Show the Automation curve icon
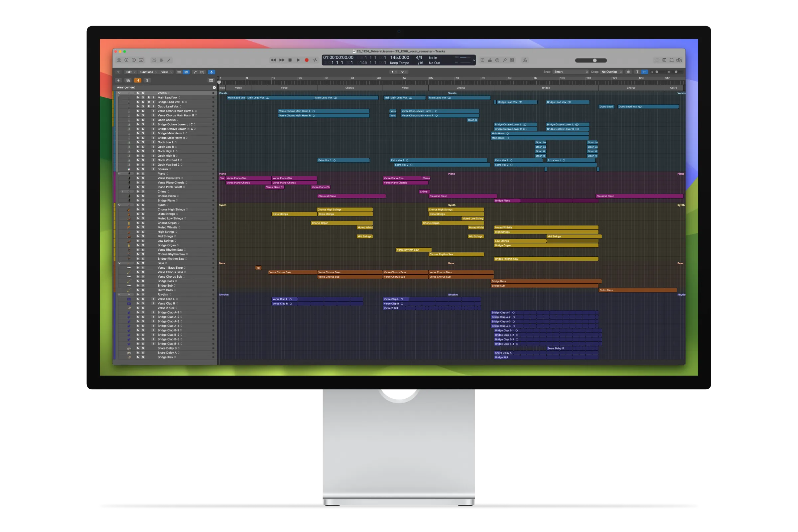This screenshot has width=798, height=532. [x=195, y=72]
